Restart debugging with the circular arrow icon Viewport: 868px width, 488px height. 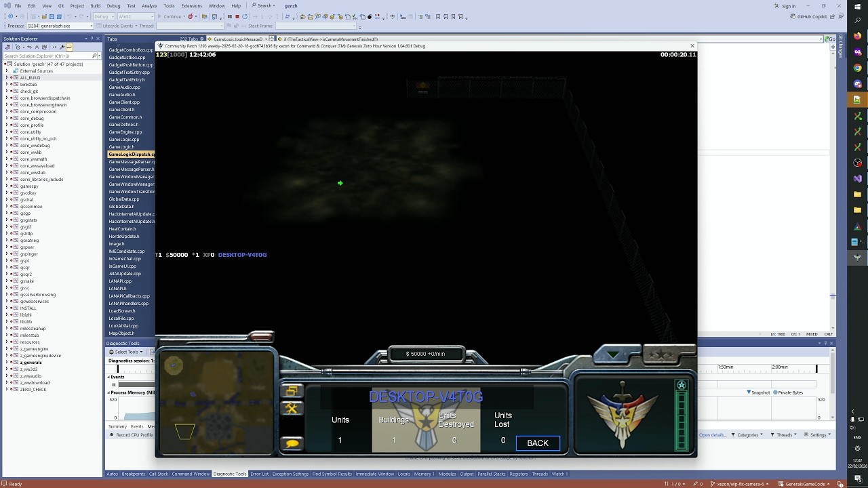pos(244,16)
